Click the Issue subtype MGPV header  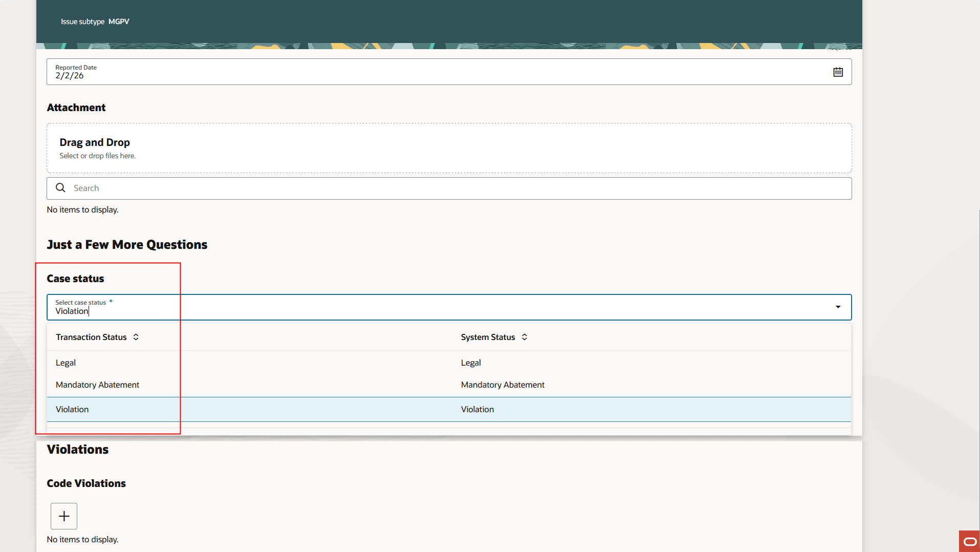pos(95,22)
